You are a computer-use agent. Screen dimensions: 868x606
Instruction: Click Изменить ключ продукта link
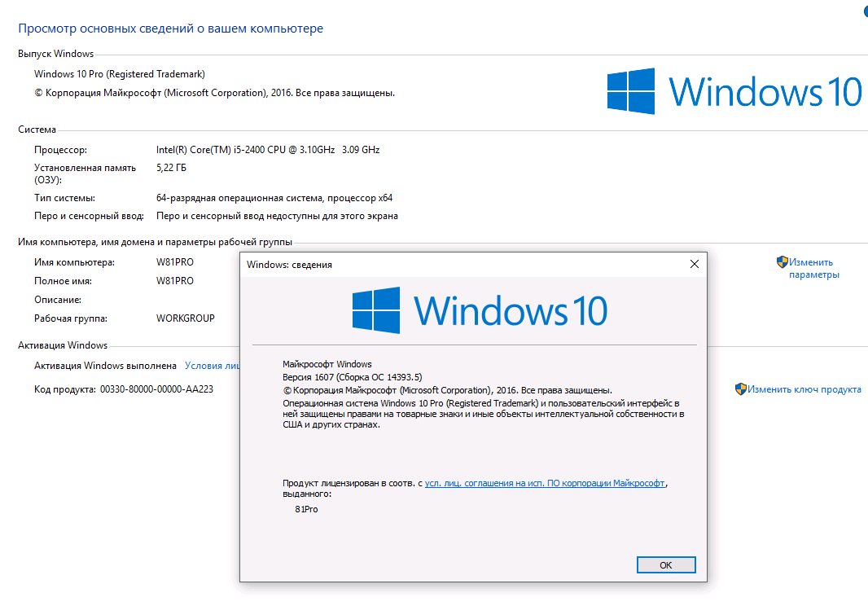pyautogui.click(x=804, y=389)
